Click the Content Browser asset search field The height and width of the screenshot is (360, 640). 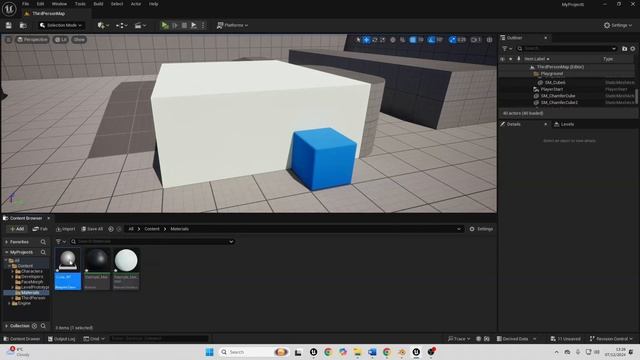point(152,242)
